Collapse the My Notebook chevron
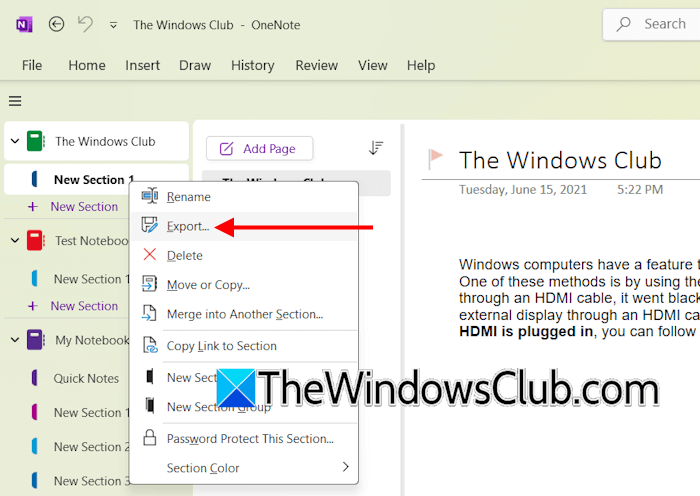This screenshot has width=700, height=496. click(15, 340)
